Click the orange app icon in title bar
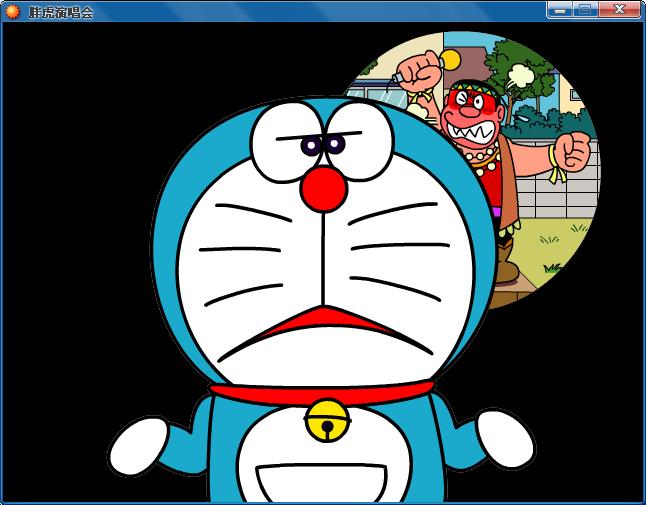The height and width of the screenshot is (505, 646). [13, 12]
